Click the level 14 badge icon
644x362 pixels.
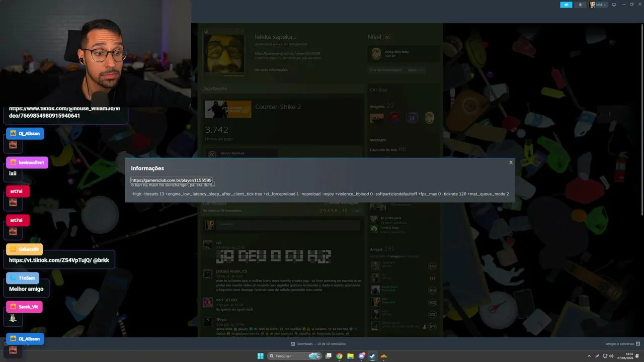[412, 118]
